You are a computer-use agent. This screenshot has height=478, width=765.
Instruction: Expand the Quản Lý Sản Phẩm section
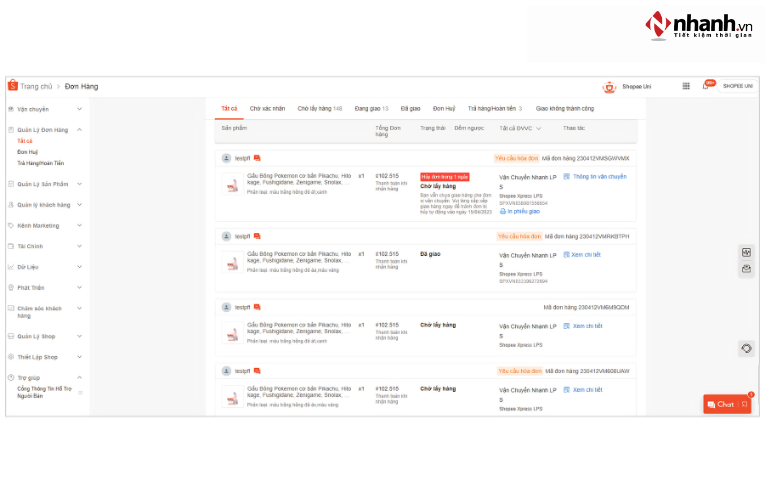pos(80,184)
